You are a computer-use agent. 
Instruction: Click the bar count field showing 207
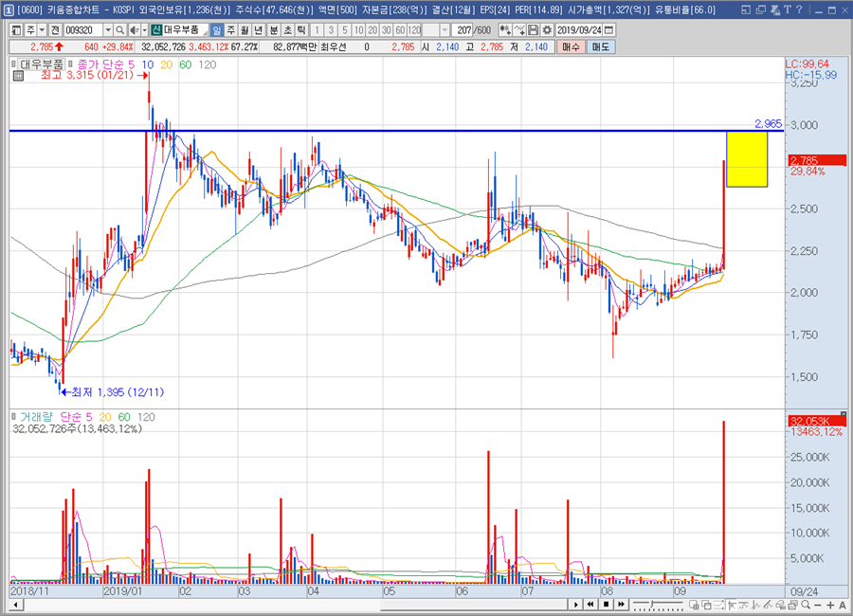[462, 30]
